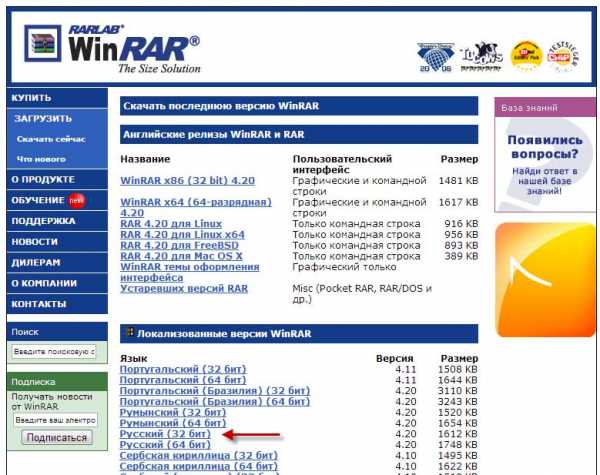Open the О продукте menu item
The height and width of the screenshot is (475, 600).
(57, 180)
